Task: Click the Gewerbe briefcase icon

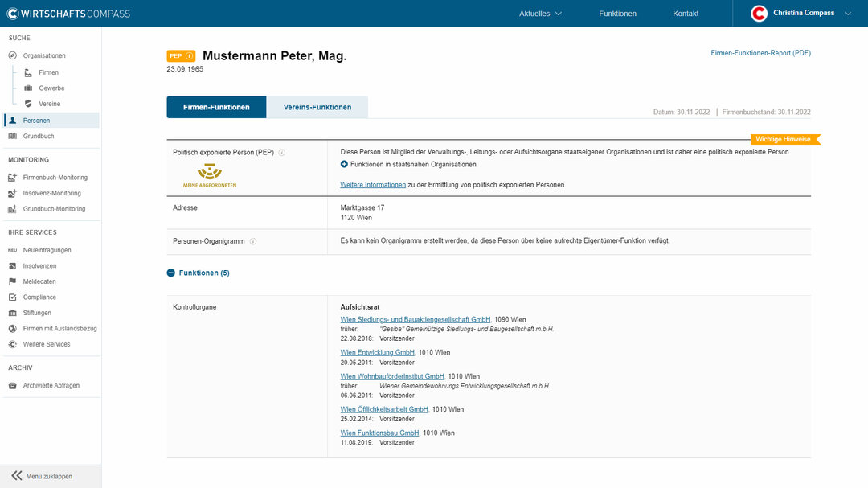Action: pyautogui.click(x=28, y=88)
